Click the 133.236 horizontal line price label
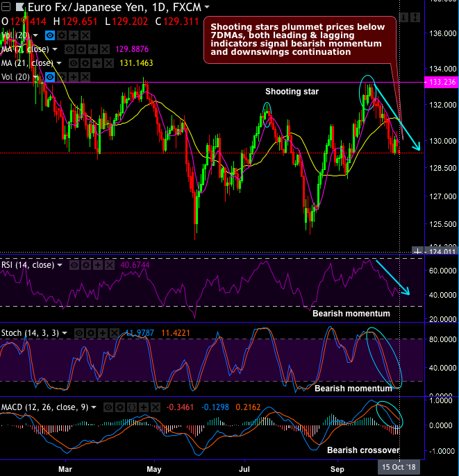The image size is (459, 476). click(442, 83)
